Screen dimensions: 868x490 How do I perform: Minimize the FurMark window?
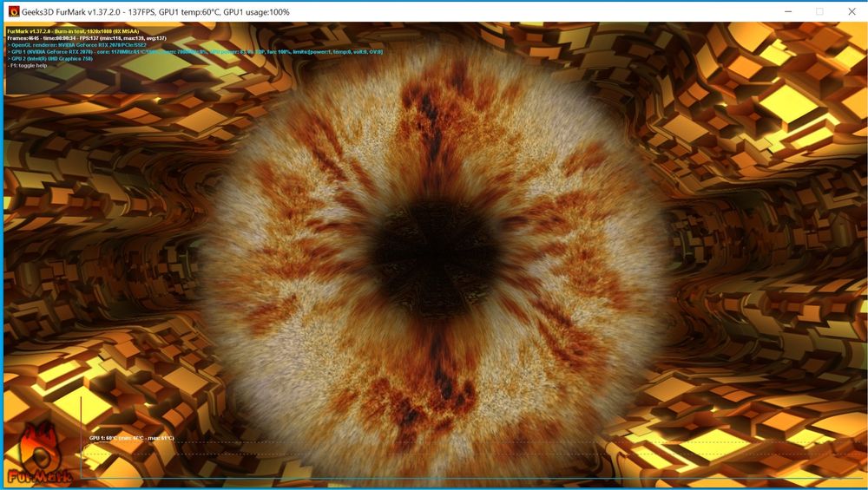click(x=788, y=11)
